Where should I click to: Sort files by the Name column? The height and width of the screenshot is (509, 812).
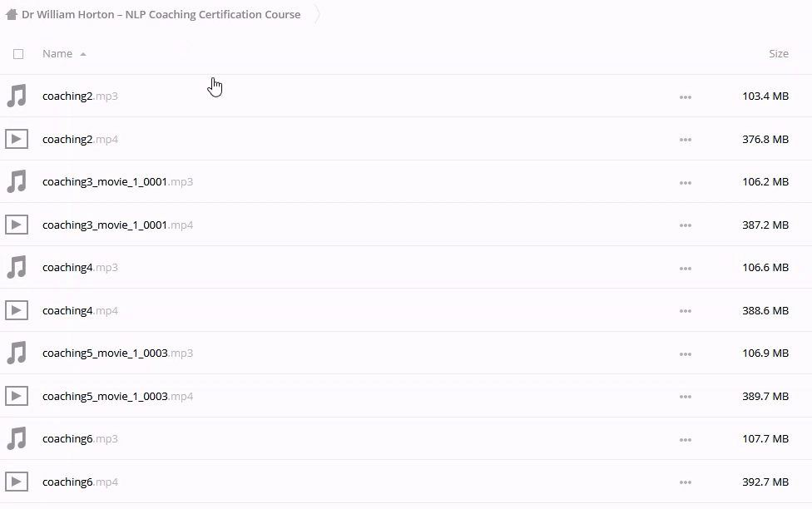(57, 53)
